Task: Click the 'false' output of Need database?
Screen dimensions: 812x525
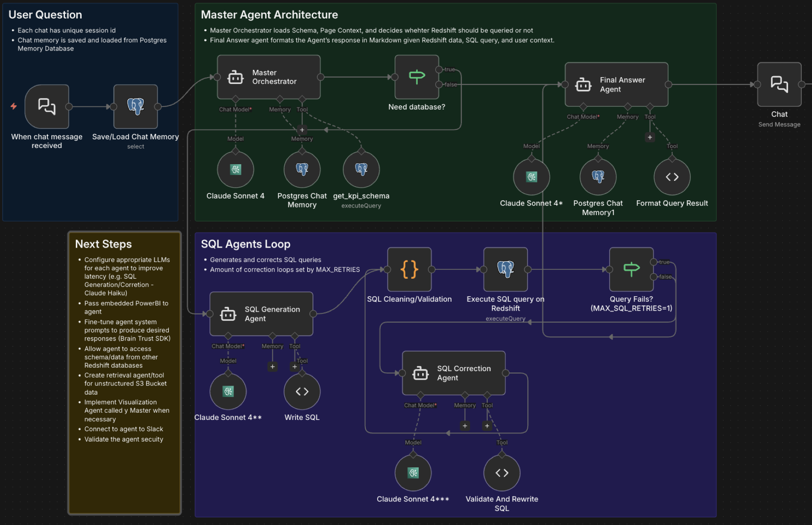Action: pos(439,84)
